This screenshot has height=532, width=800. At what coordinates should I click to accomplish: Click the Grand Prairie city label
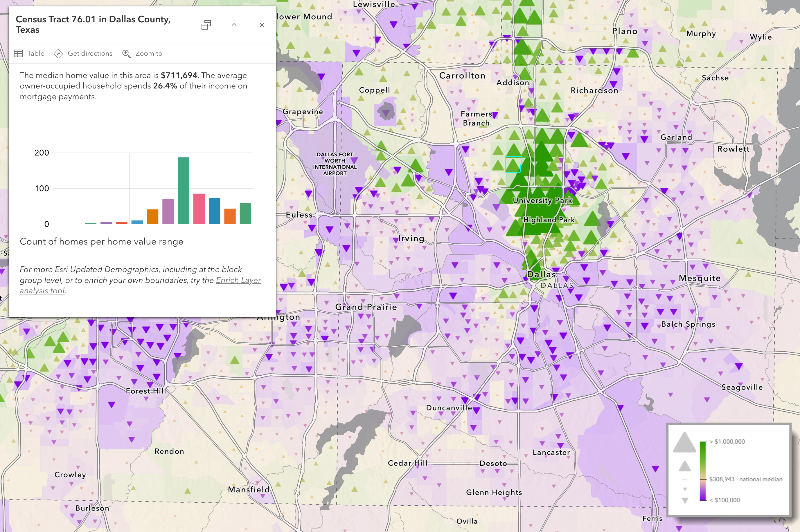[x=366, y=307]
